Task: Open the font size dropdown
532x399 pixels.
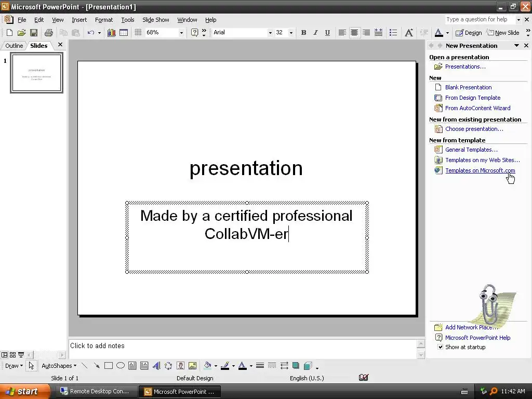Action: click(x=291, y=33)
